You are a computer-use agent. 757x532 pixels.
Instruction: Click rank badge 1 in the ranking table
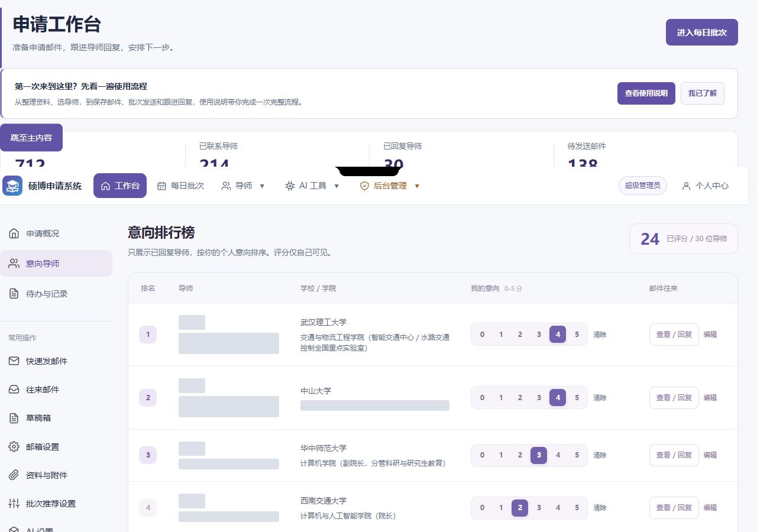pyautogui.click(x=148, y=335)
